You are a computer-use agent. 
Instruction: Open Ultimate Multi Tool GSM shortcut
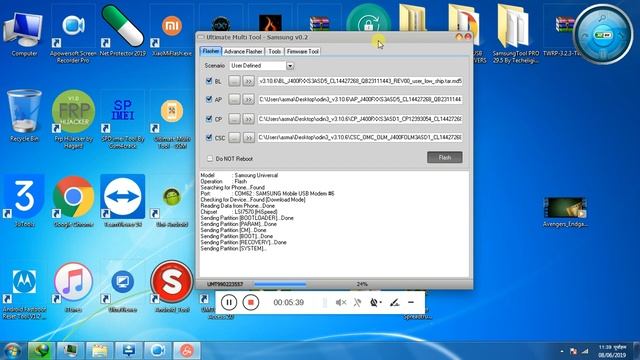(172, 122)
